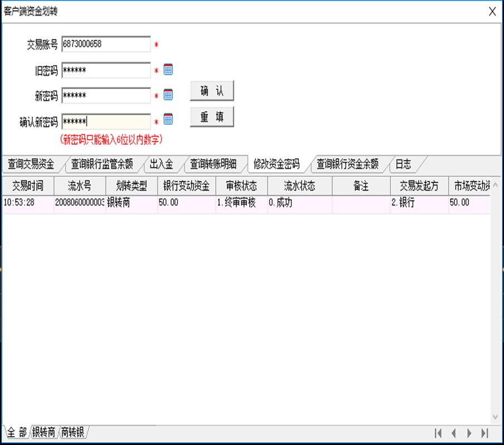Open the 出入金 tab
Screen dimensions: 504x445
(161, 164)
